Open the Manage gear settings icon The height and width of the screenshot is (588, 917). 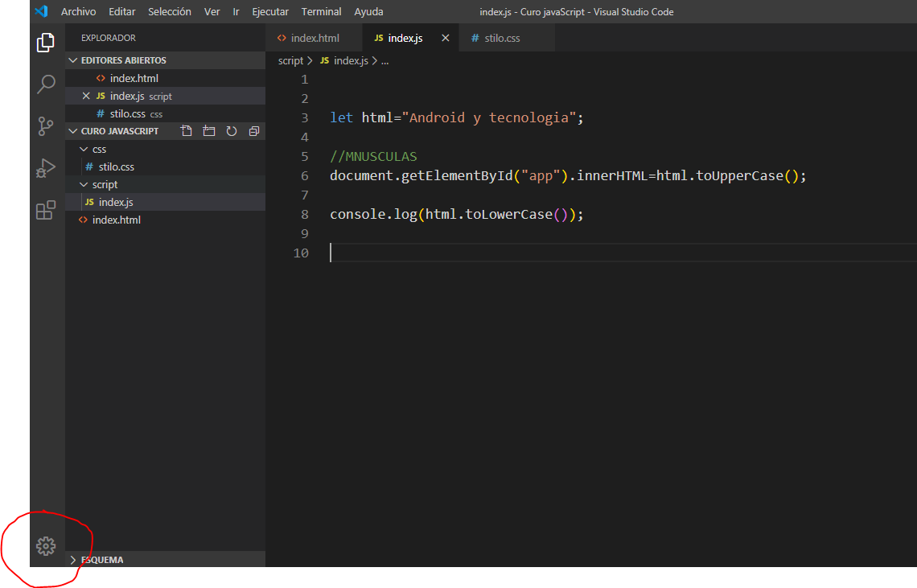tap(46, 546)
